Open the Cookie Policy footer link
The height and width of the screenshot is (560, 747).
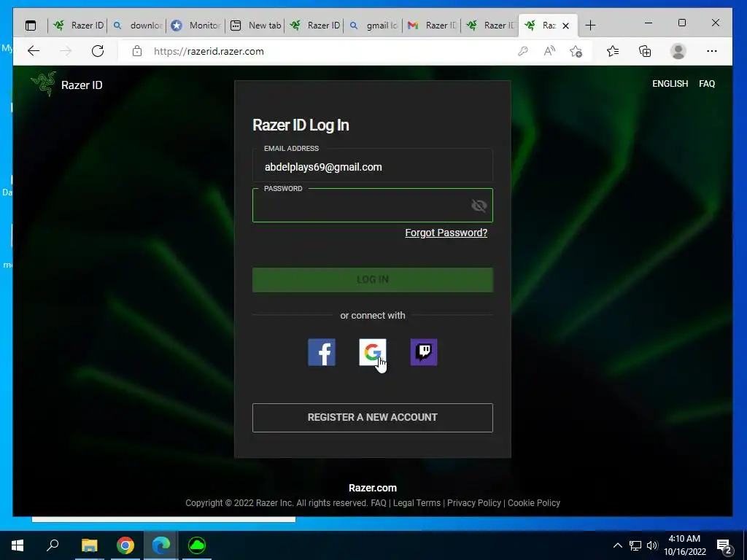[x=533, y=503]
